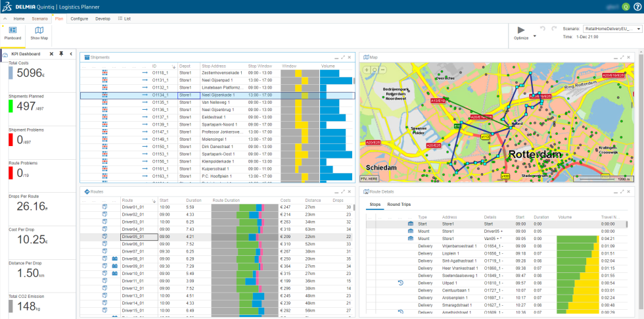The width and height of the screenshot is (644, 319).
Task: Select the Develop menu item
Action: pyautogui.click(x=103, y=18)
